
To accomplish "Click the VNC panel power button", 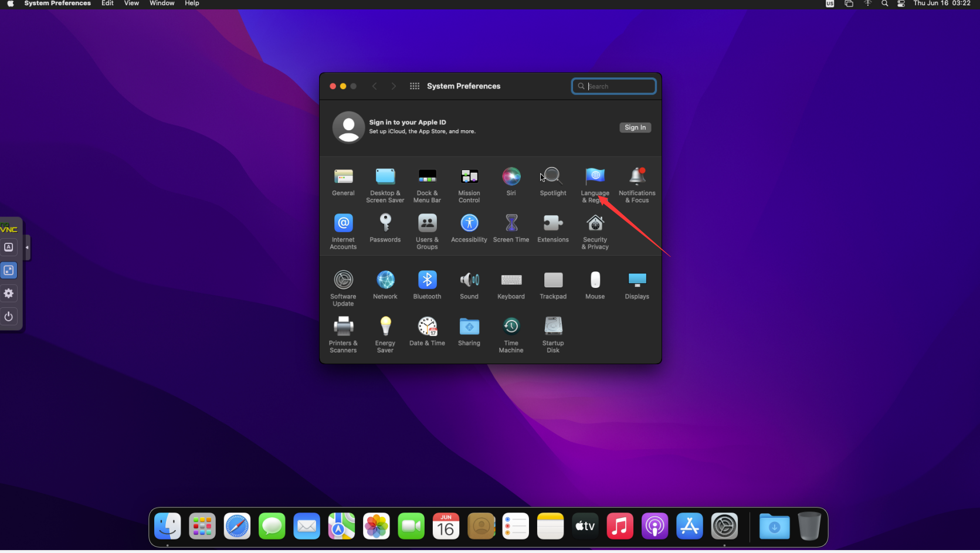I will (9, 317).
